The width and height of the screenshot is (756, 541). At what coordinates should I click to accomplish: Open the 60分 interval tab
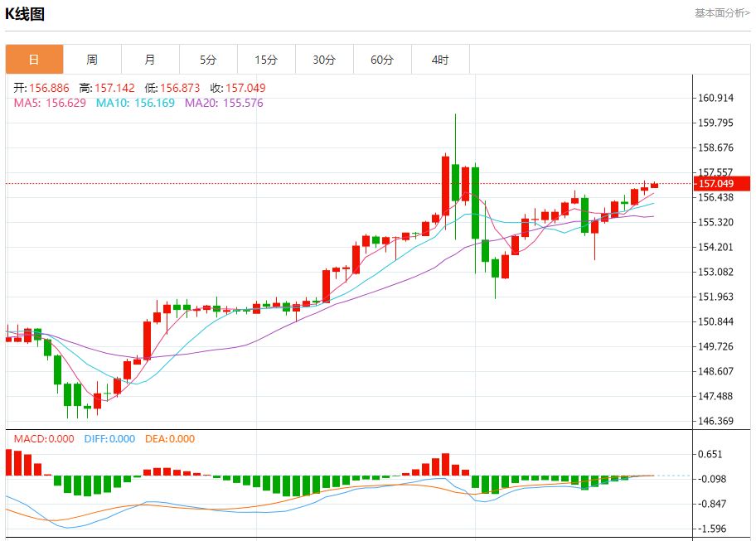382,60
